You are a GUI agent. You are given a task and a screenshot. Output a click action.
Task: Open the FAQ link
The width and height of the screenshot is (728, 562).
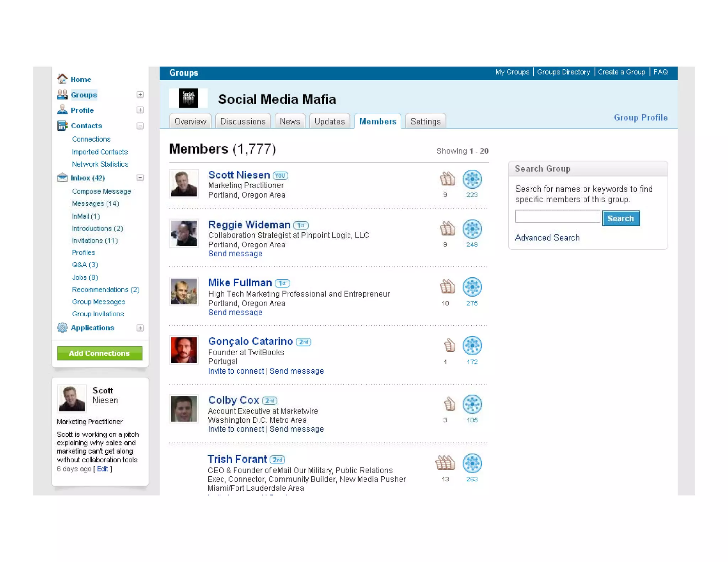660,72
